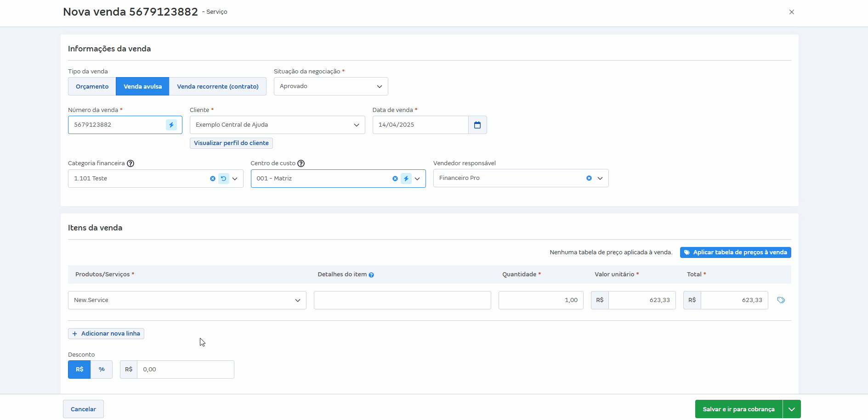Click the reset arrow in Categoria financeira

point(224,179)
